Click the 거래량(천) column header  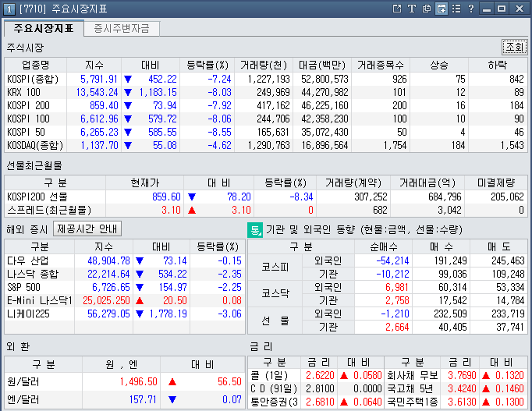[x=264, y=64]
